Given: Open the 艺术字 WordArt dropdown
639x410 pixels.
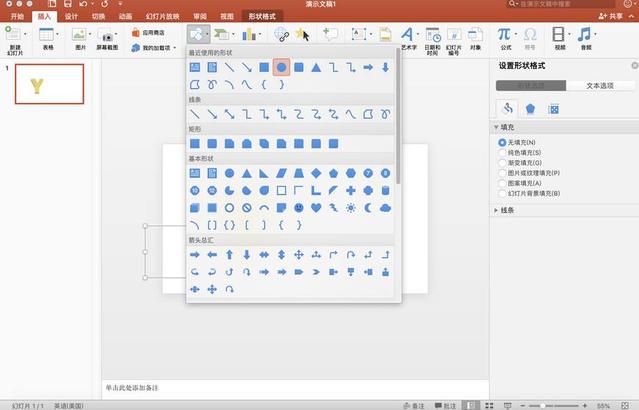Looking at the screenshot, I should coord(417,34).
